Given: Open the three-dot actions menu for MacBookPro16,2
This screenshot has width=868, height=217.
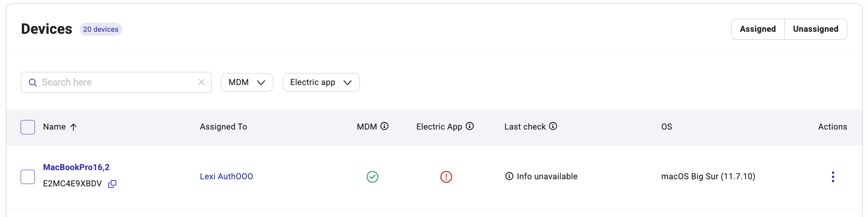Looking at the screenshot, I should click(x=833, y=177).
